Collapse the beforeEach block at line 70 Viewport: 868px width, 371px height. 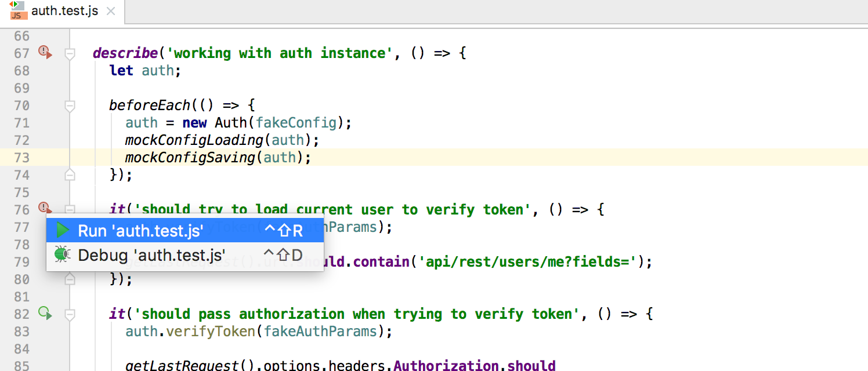click(70, 106)
